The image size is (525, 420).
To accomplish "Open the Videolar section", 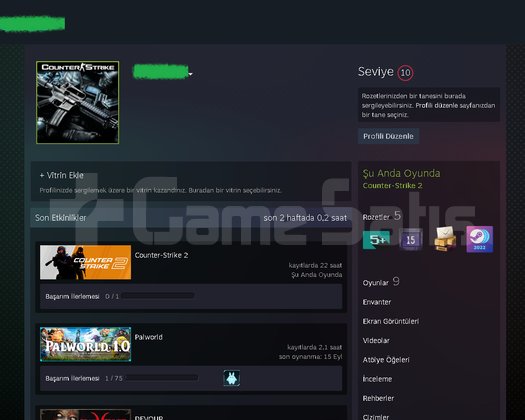I will pyautogui.click(x=376, y=341).
